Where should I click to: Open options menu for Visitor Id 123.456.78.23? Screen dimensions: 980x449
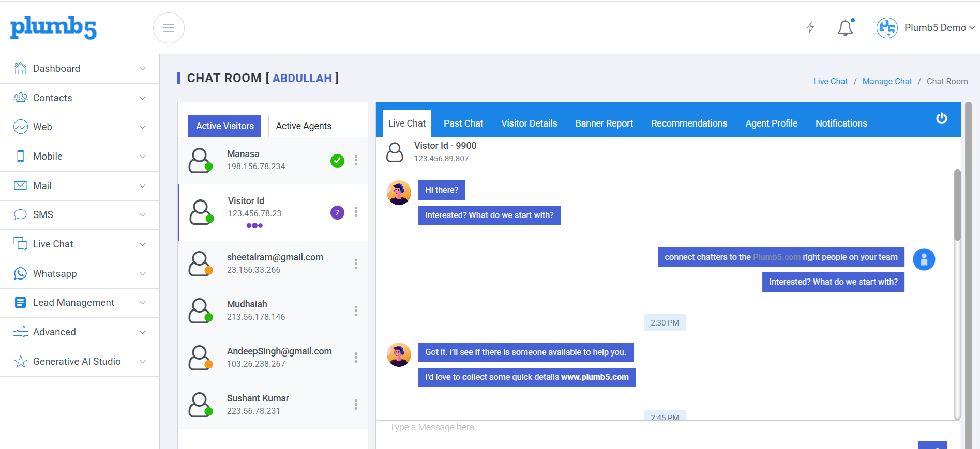point(356,212)
